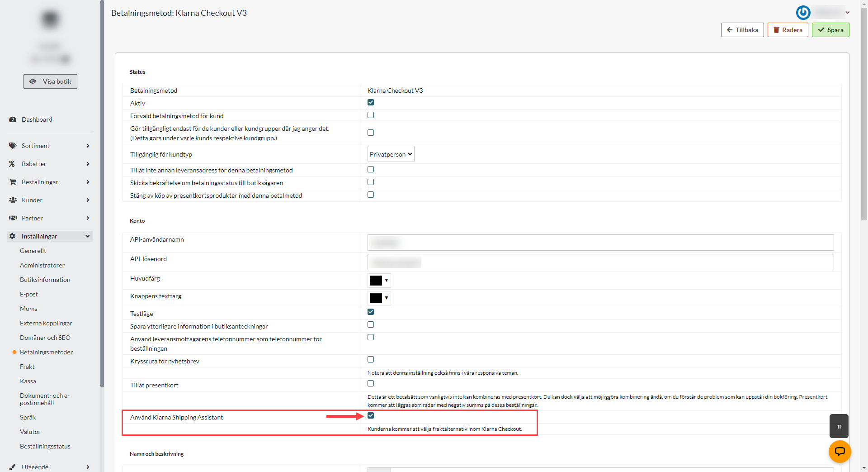868x472 pixels.
Task: Click the dark tab button above chat bubble
Action: click(839, 426)
